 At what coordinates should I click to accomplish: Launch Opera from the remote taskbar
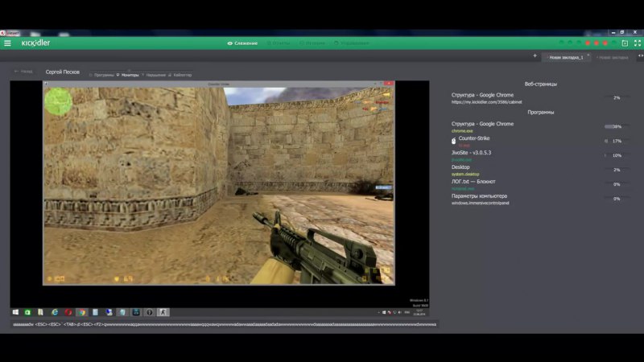coord(68,312)
